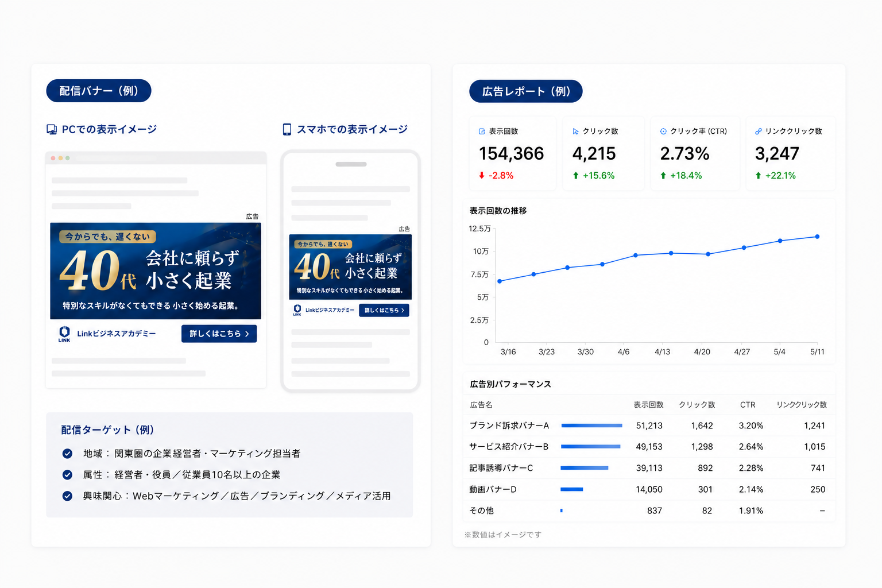The width and height of the screenshot is (882, 588).
Task: Click the green up arrow by +18.4%
Action: click(663, 176)
